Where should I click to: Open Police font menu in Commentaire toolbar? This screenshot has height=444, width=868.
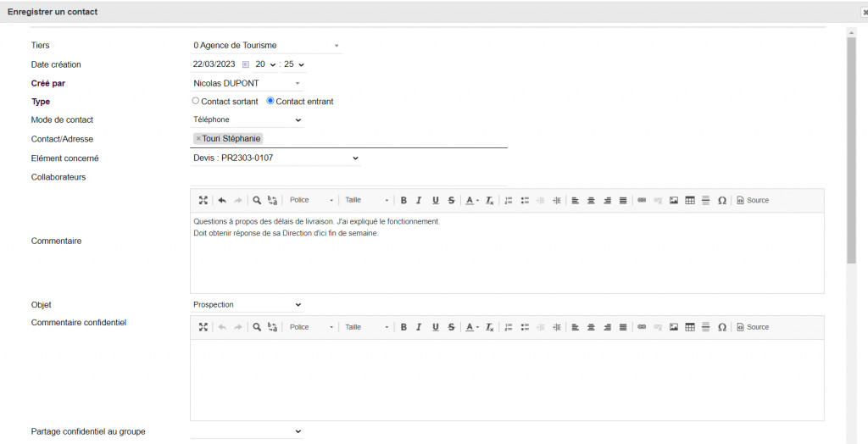click(x=311, y=201)
